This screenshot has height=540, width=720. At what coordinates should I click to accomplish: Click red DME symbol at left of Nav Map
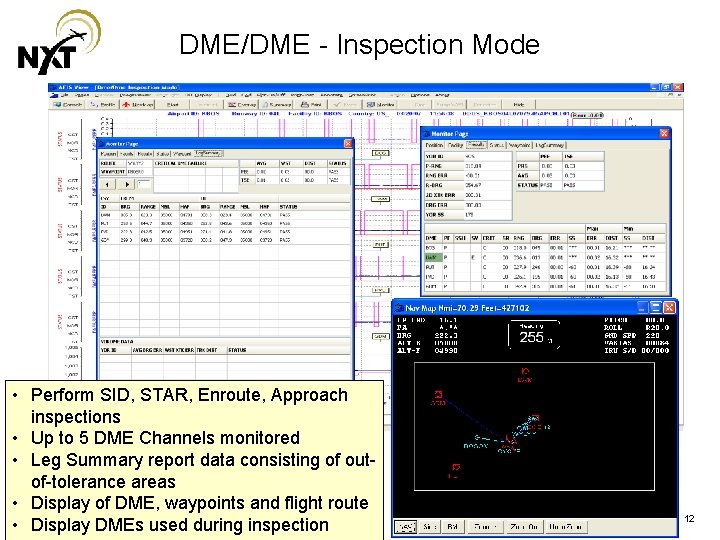coord(439,394)
